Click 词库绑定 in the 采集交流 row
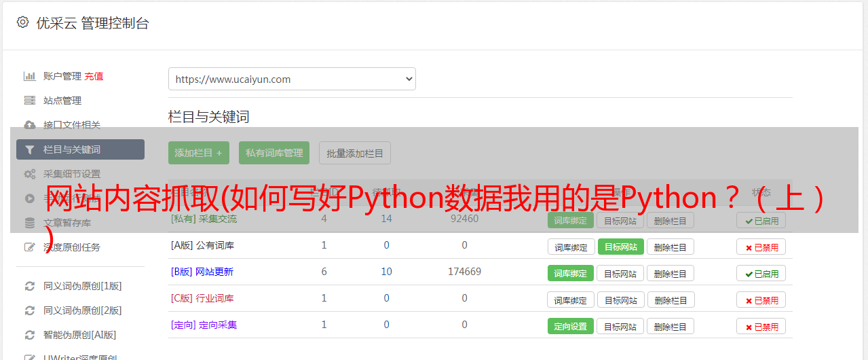The width and height of the screenshot is (868, 360). click(571, 220)
